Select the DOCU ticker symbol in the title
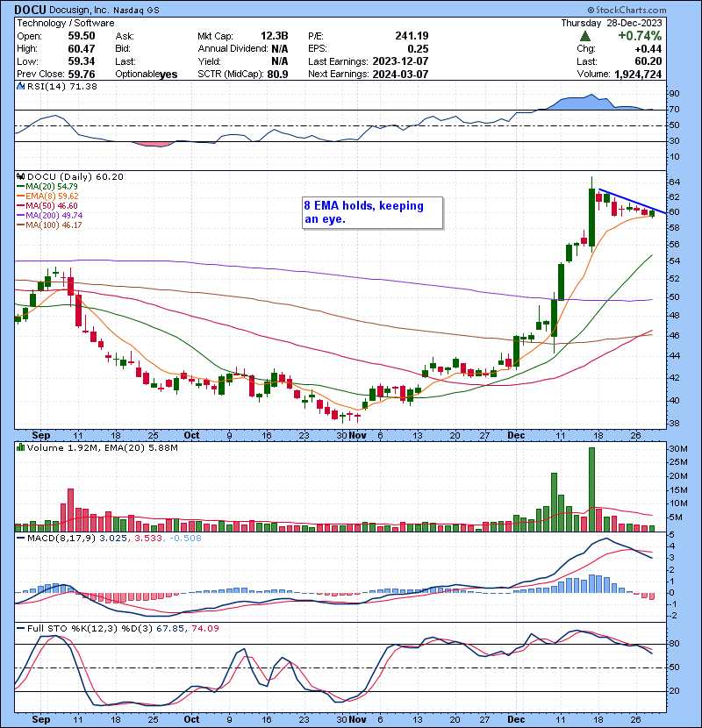Image resolution: width=702 pixels, height=728 pixels. (x=30, y=10)
